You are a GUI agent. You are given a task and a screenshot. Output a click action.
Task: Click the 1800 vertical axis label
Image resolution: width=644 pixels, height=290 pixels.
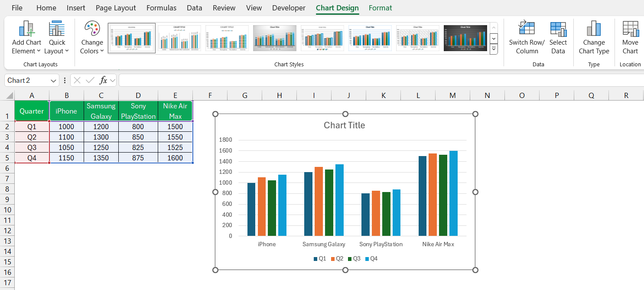[226, 140]
